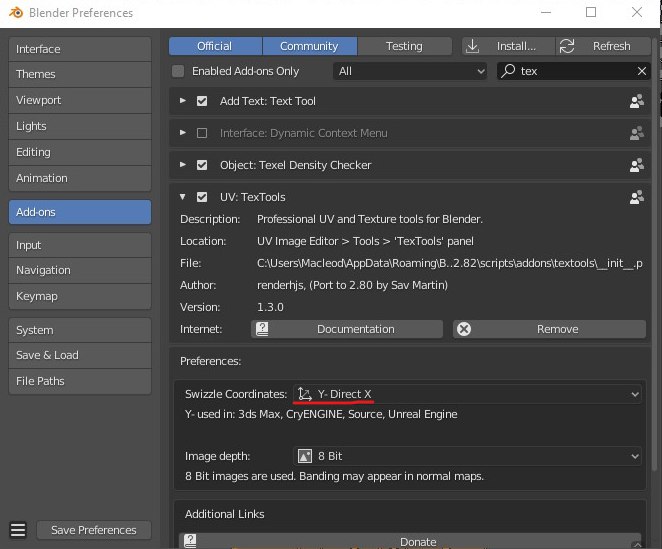Open TexTools Documentation
Screen dimensions: 662x549
click(x=347, y=329)
